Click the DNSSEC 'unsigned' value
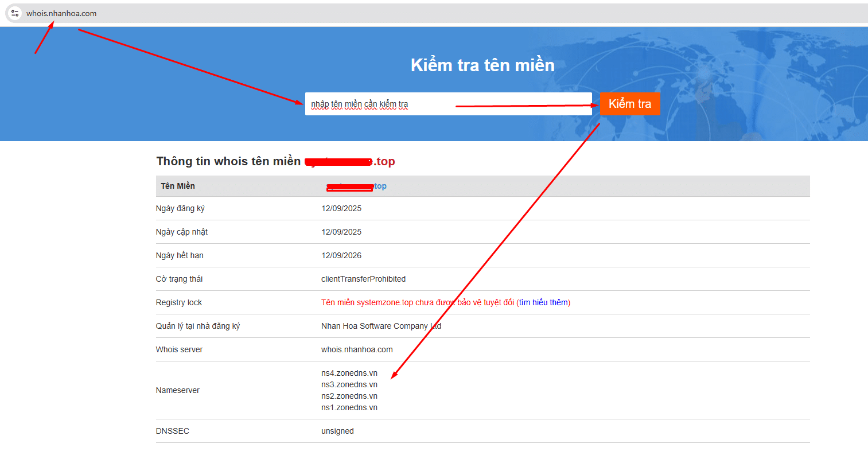Viewport: 868px width, 463px height. point(337,431)
